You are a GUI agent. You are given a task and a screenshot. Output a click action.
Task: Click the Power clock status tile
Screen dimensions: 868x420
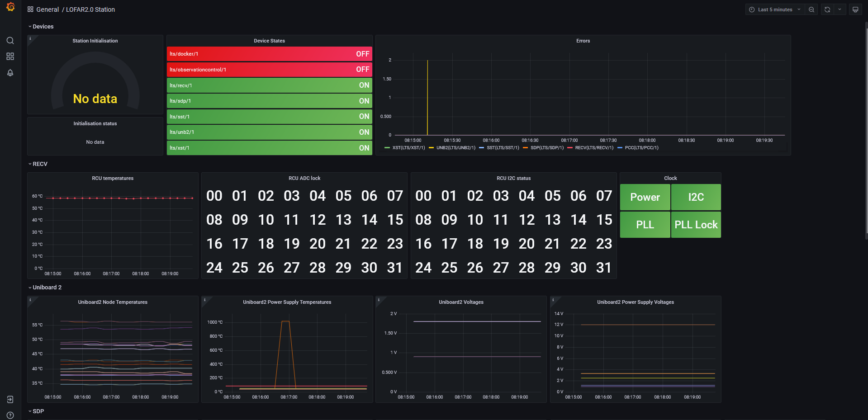point(645,197)
